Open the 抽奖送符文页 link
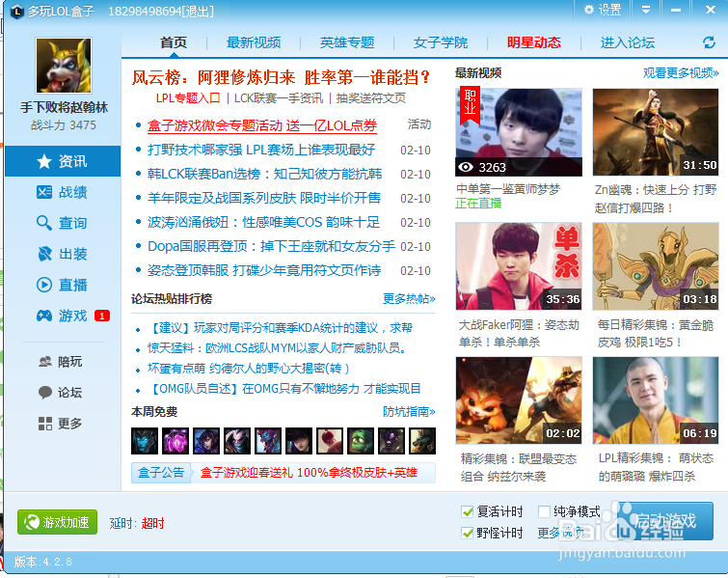The width and height of the screenshot is (728, 578). (x=371, y=98)
